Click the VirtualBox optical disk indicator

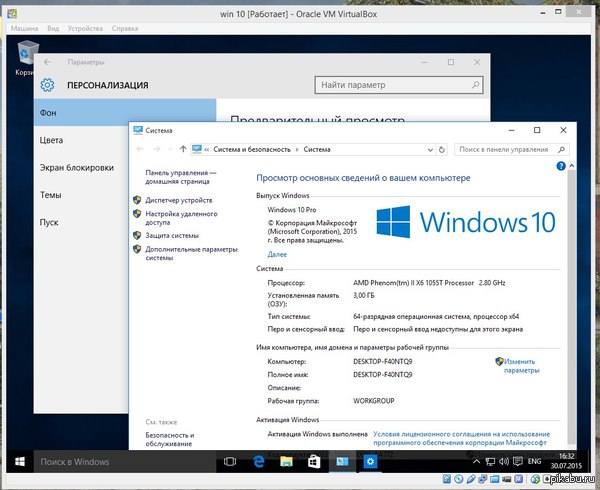click(x=458, y=479)
